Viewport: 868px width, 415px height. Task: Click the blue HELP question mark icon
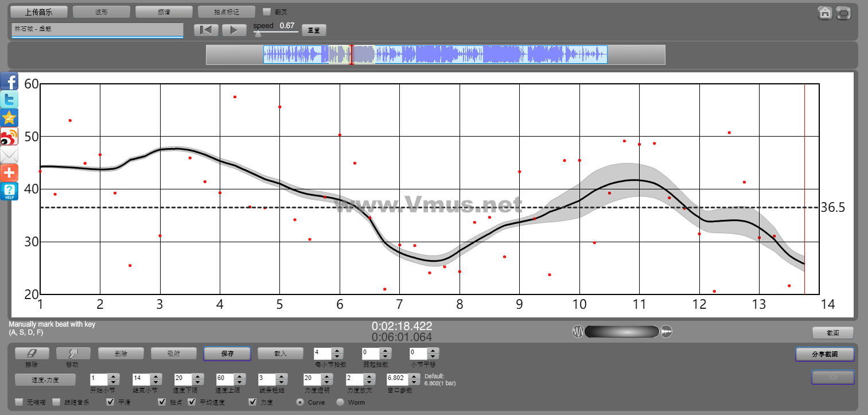[x=9, y=191]
